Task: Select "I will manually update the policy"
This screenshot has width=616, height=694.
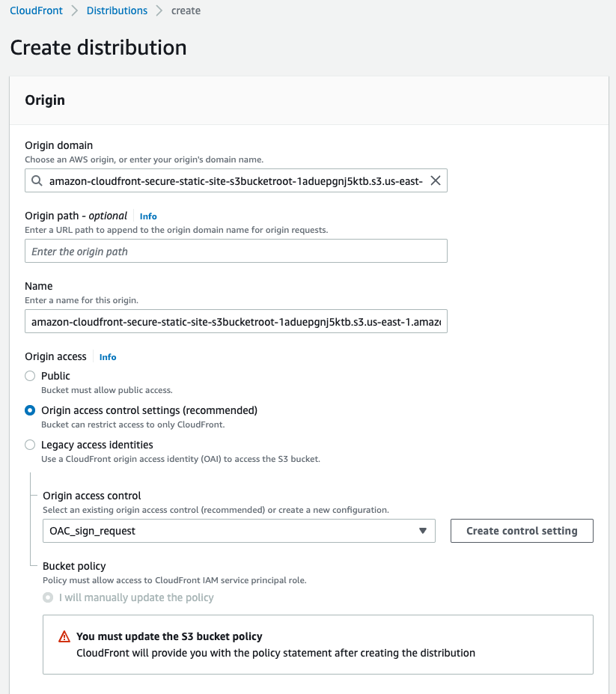Action: coord(48,597)
